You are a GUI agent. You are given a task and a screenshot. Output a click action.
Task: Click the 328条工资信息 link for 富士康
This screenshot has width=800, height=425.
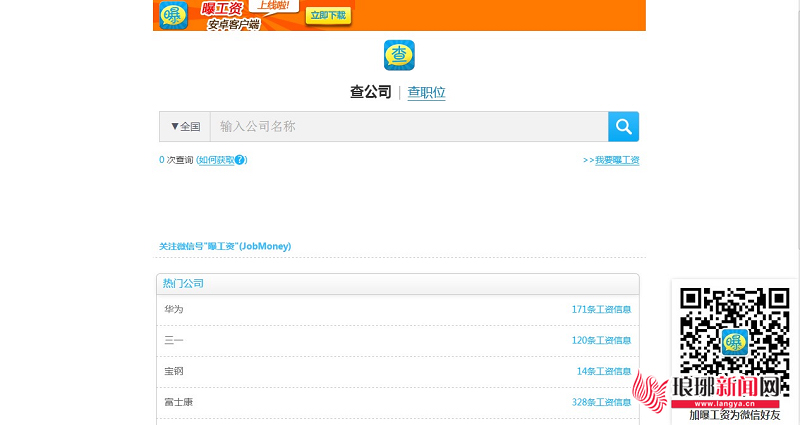(601, 402)
